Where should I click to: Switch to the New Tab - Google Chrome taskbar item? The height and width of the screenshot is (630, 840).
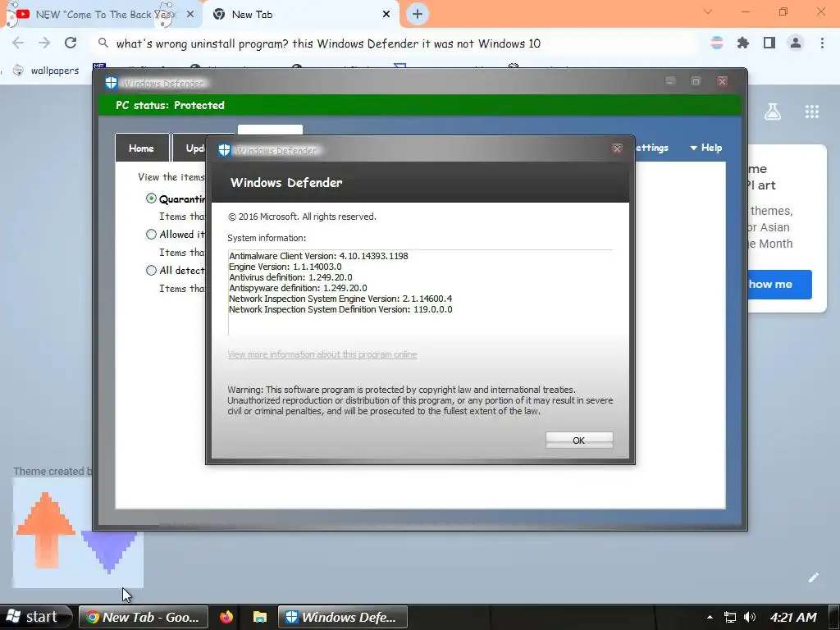tap(144, 617)
